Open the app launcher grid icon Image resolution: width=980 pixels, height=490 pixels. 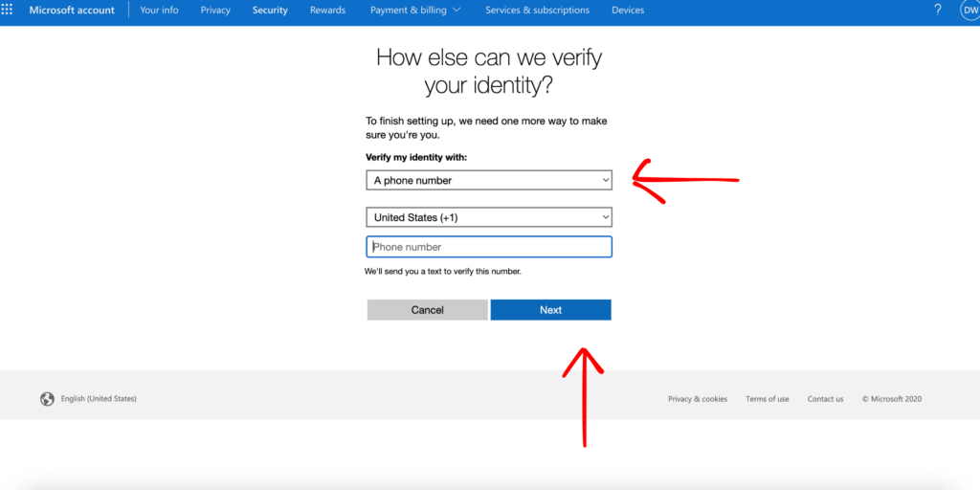(9, 10)
